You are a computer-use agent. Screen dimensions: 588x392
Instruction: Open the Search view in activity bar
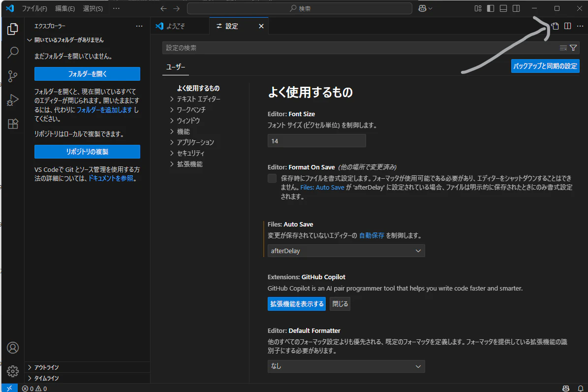click(x=13, y=53)
